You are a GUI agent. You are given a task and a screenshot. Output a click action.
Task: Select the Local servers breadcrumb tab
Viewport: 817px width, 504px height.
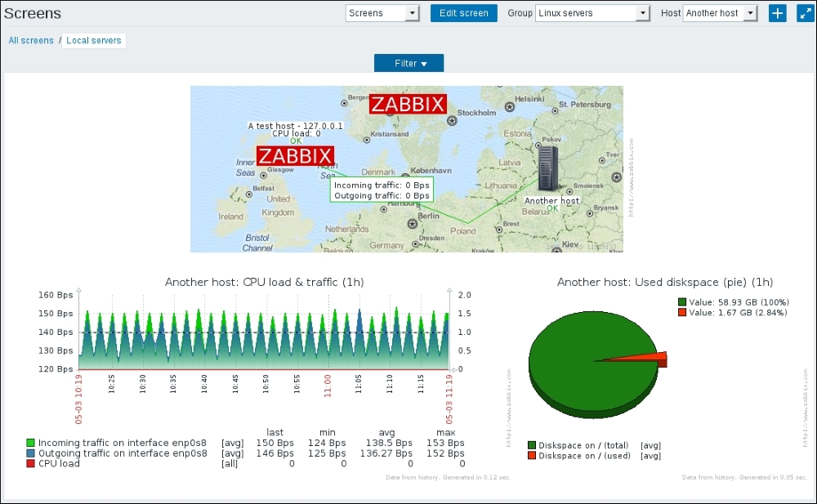(94, 40)
